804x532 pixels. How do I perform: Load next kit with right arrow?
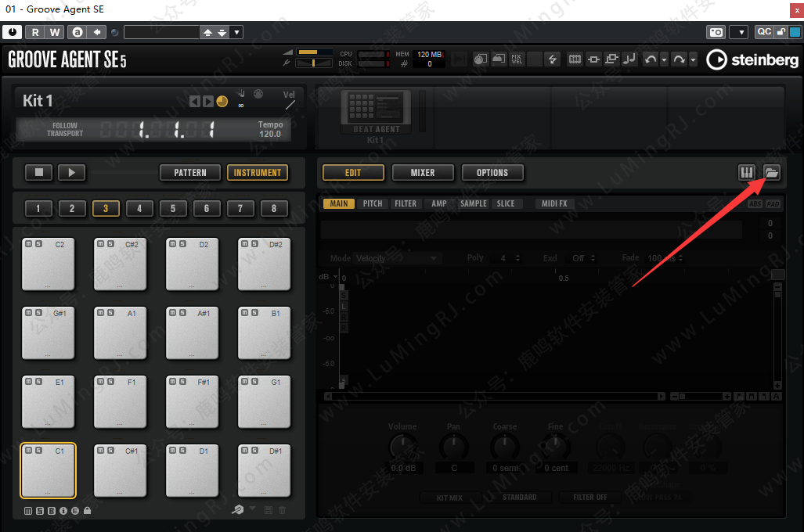click(207, 102)
